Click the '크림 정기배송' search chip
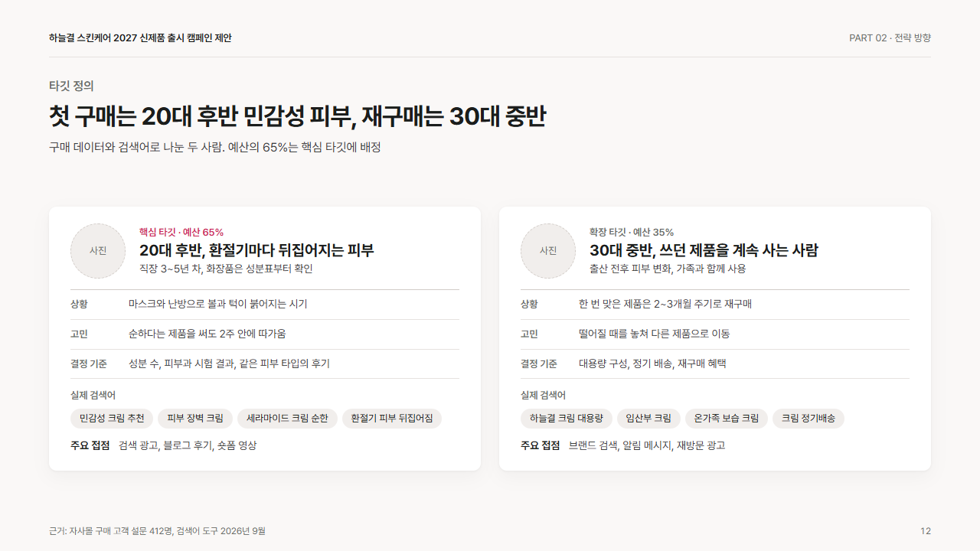 coord(808,419)
